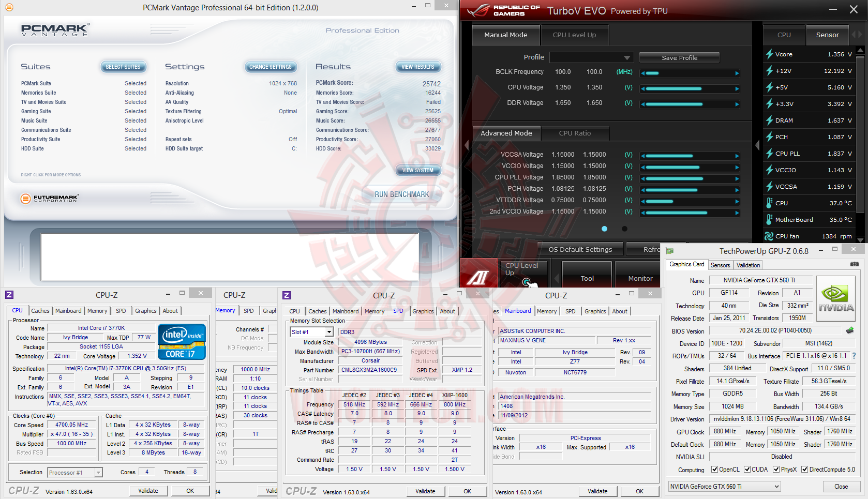Click the DRAM voltage sensor icon
This screenshot has height=499, width=868.
pyautogui.click(x=769, y=120)
